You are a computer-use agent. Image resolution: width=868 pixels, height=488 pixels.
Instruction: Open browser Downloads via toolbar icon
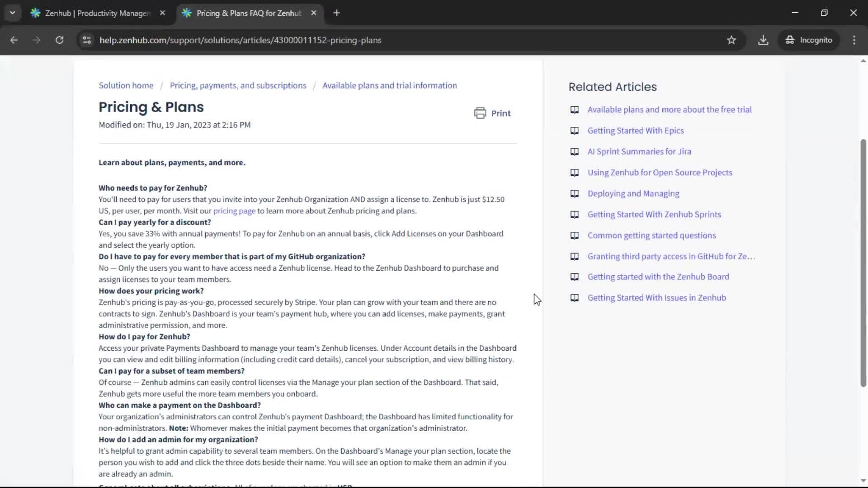pyautogui.click(x=763, y=40)
